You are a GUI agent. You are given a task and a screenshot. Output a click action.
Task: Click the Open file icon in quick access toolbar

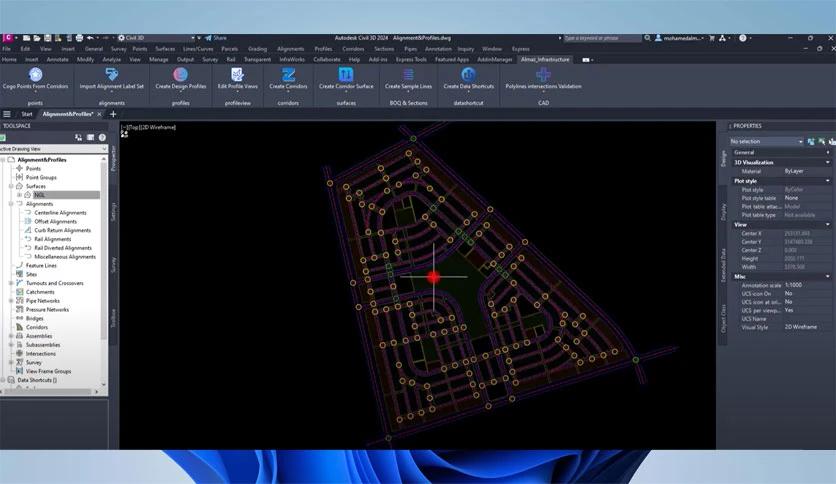coord(37,38)
